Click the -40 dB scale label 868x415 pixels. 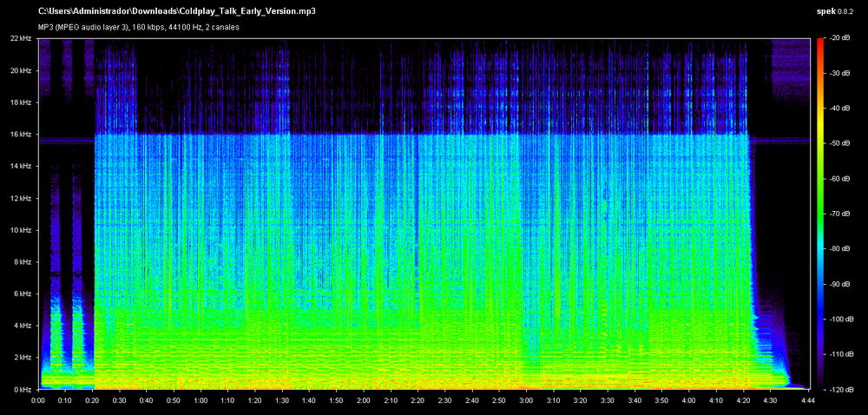[x=838, y=108]
